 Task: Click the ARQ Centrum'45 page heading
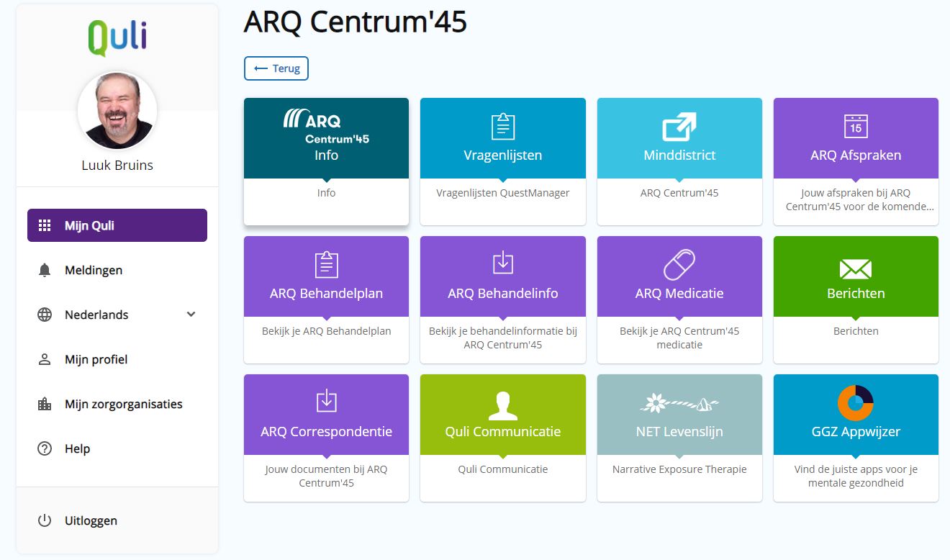[x=356, y=23]
